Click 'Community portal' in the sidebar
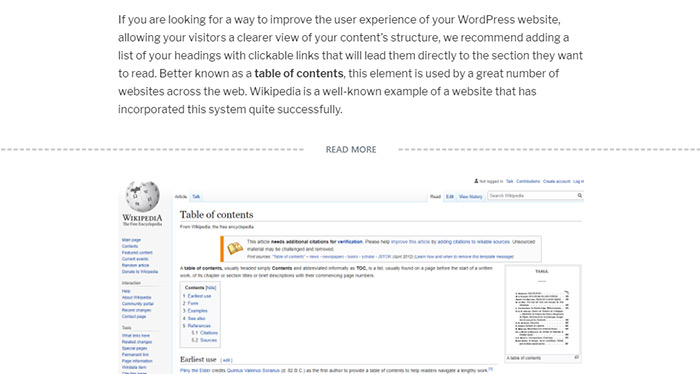 (x=138, y=303)
